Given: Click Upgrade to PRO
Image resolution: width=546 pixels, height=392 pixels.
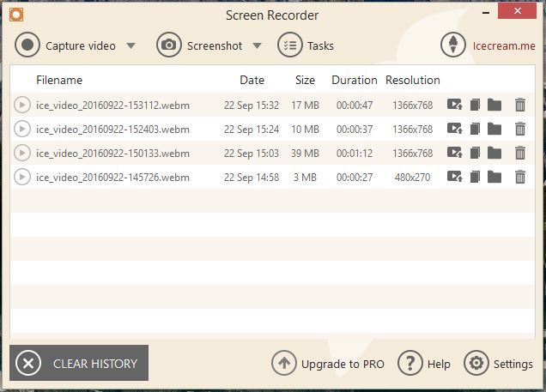Looking at the screenshot, I should pos(328,364).
